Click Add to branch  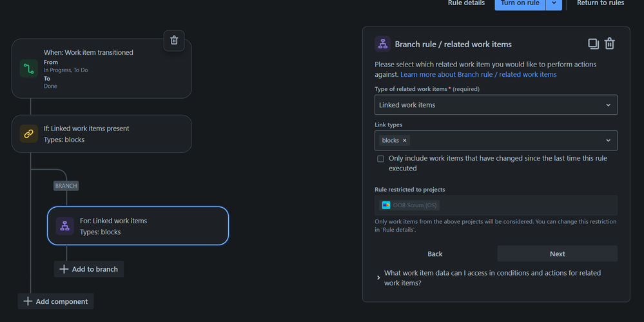89,269
